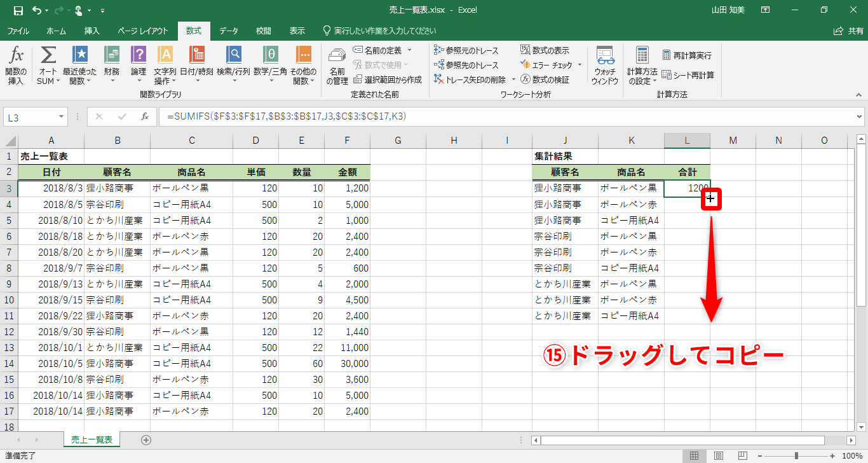Collapse the ribbon with the up chevron
The image size is (868, 463).
click(x=859, y=94)
